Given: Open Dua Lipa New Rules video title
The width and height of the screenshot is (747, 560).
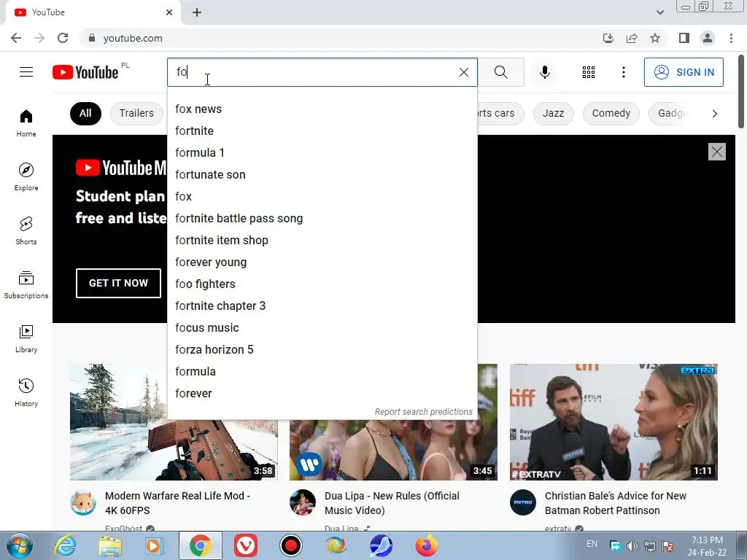Looking at the screenshot, I should [392, 503].
